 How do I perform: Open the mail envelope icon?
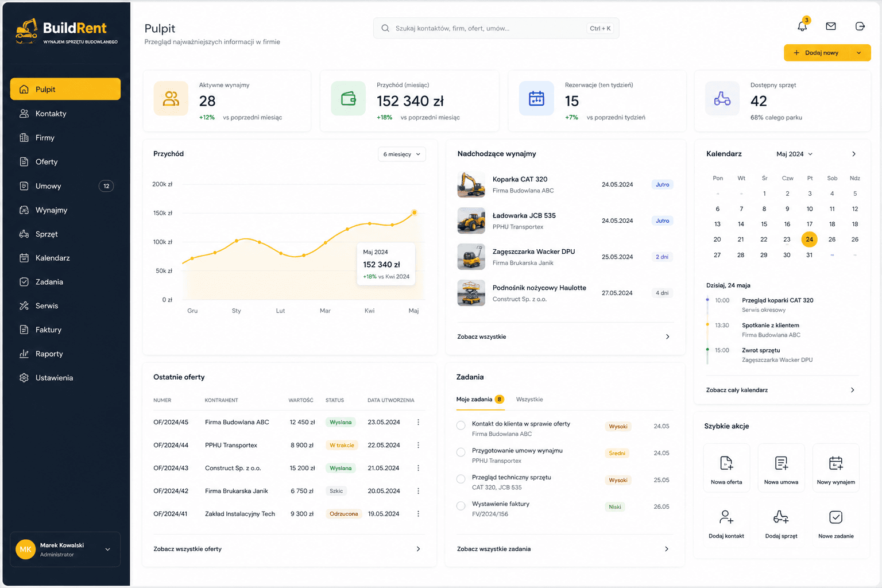tap(830, 26)
